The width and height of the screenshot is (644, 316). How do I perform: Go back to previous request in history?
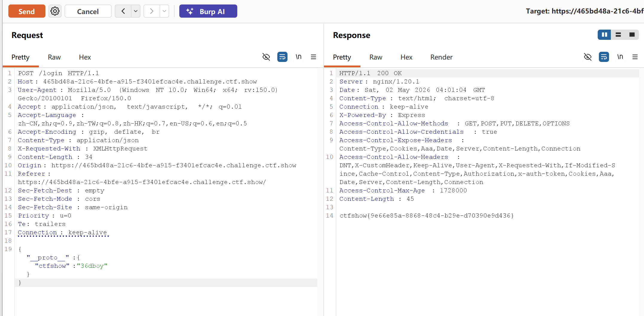(123, 11)
